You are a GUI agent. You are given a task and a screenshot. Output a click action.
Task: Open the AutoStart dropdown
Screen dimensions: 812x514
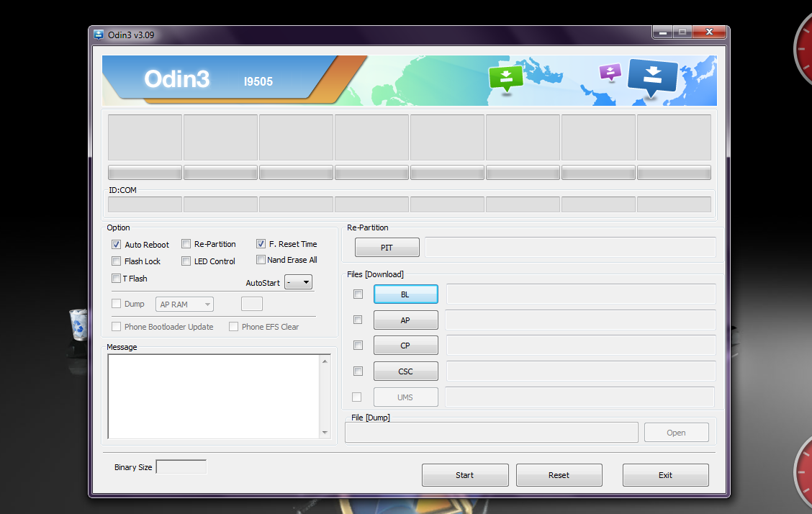[x=298, y=282]
